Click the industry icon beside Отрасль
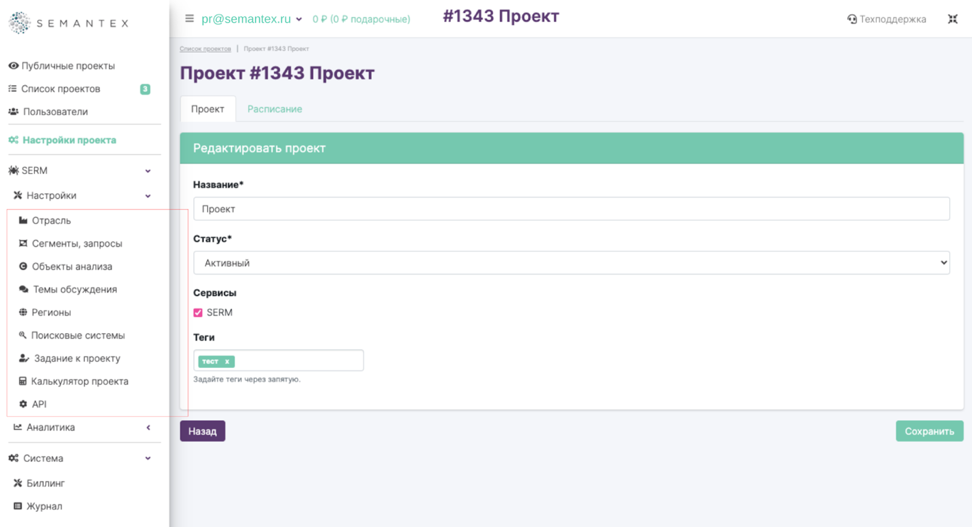The width and height of the screenshot is (972, 527). [x=23, y=220]
